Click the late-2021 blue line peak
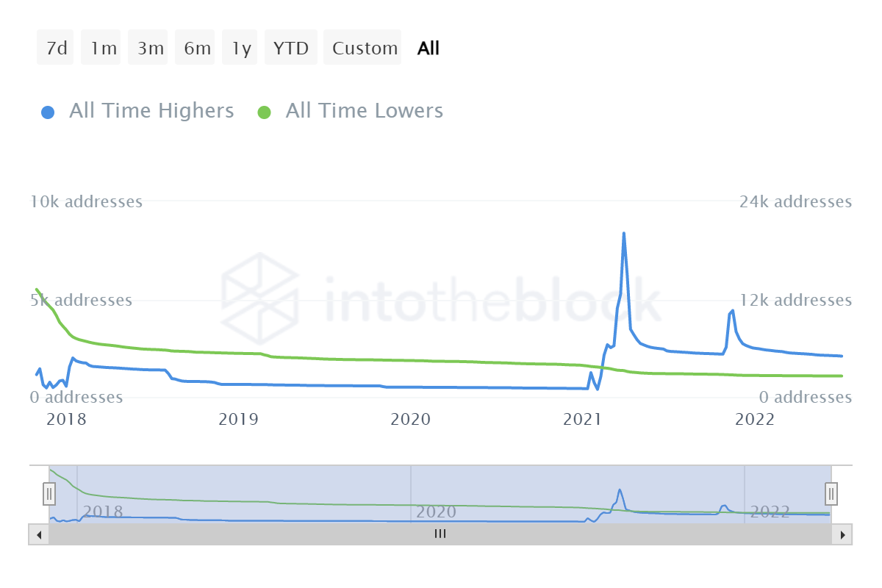The height and width of the screenshot is (588, 882). tap(733, 311)
